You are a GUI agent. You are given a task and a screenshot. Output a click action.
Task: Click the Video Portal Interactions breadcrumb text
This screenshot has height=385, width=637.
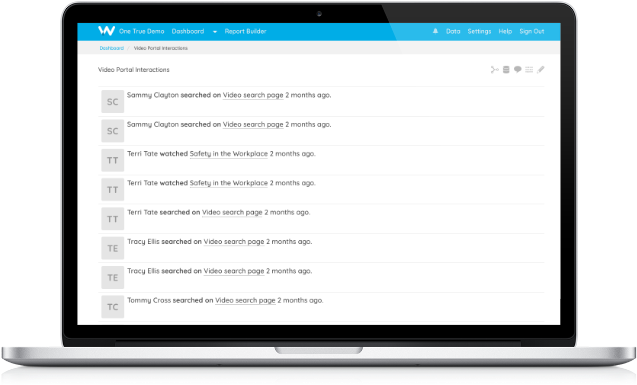[x=161, y=48]
